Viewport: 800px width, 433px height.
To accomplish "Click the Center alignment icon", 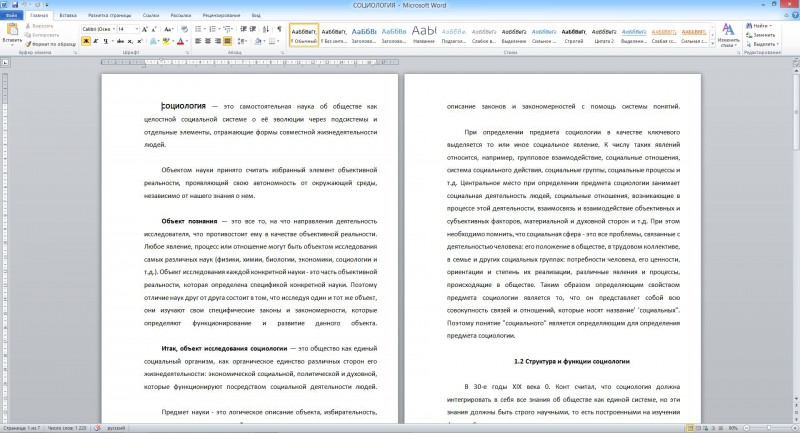I will click(x=208, y=41).
